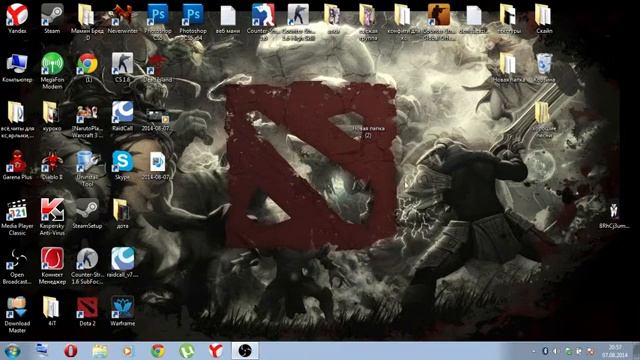This screenshot has width=640, height=360.
Task: Select the Kaspersky Anti-Virus shortcut
Action: pyautogui.click(x=52, y=217)
